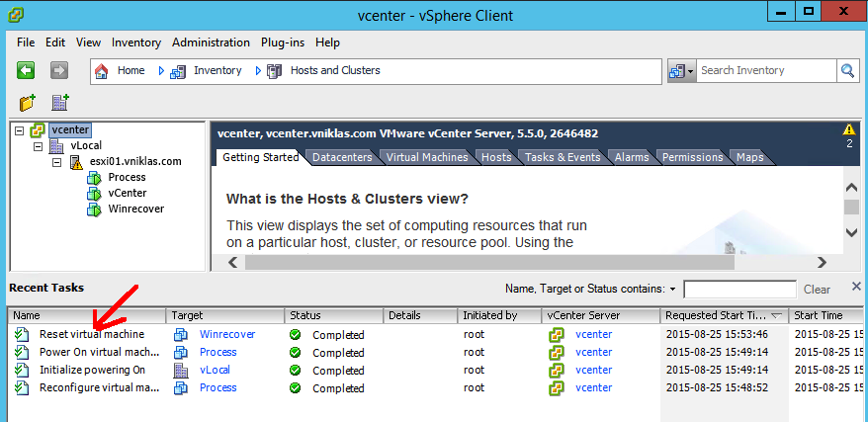The width and height of the screenshot is (868, 422).
Task: Click the datacenter target icon beside the vLocal link
Action: pyautogui.click(x=181, y=370)
